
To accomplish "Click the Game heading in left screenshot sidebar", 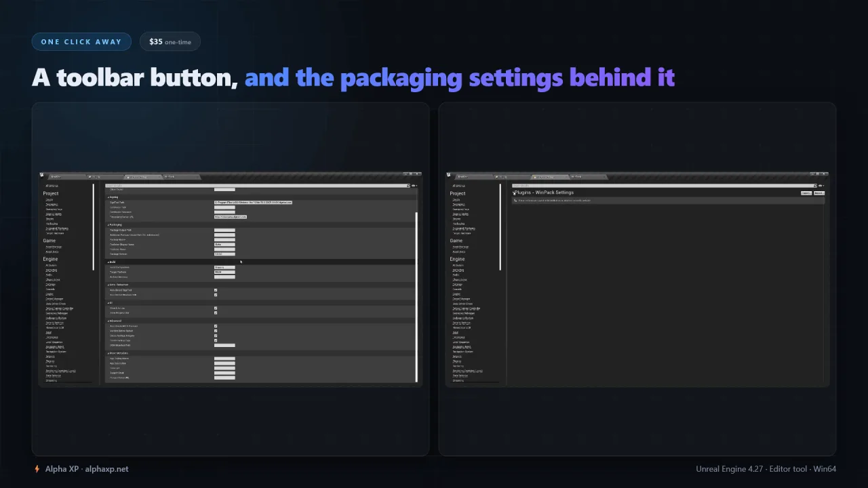I will (50, 241).
